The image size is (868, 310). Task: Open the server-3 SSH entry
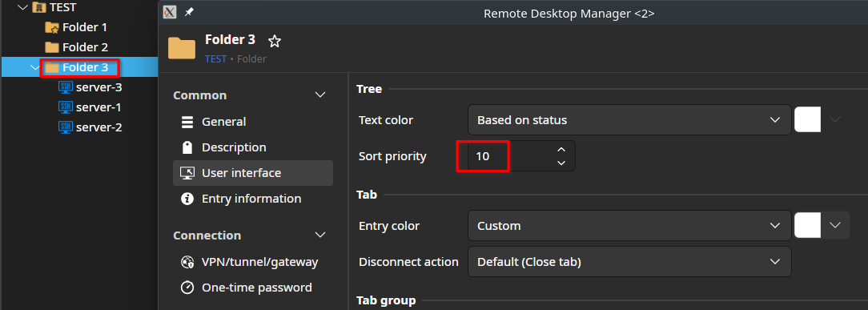tap(98, 87)
